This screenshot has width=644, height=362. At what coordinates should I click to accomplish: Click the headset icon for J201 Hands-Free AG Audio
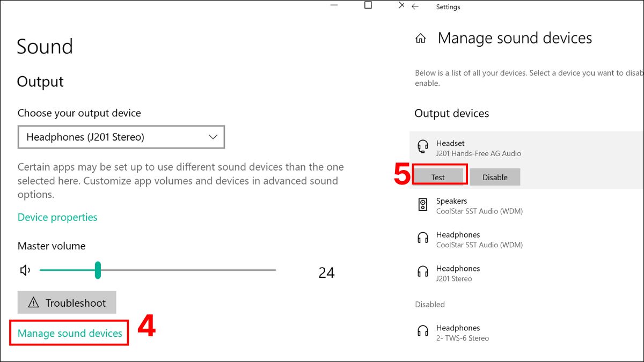click(423, 145)
